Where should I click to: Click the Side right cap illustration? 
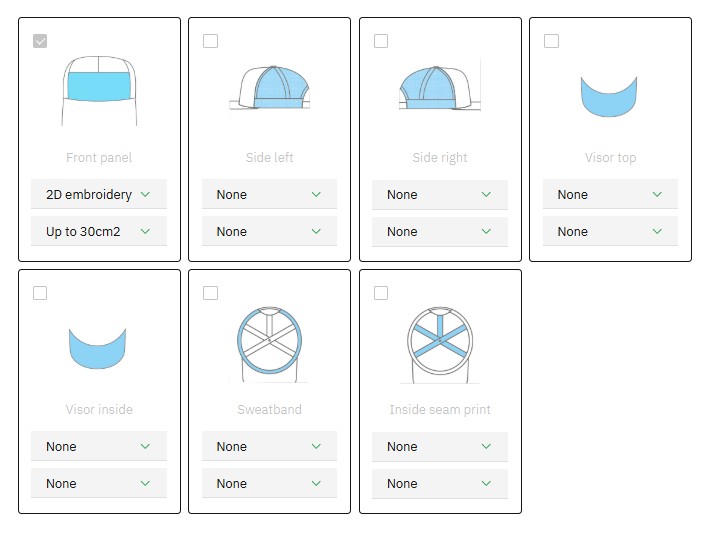(440, 88)
